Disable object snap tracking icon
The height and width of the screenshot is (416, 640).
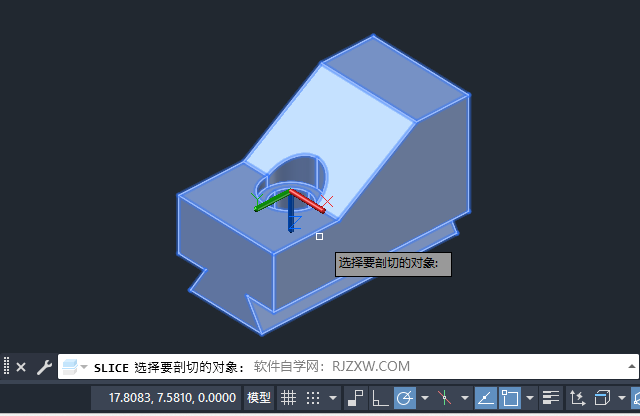coord(486,398)
